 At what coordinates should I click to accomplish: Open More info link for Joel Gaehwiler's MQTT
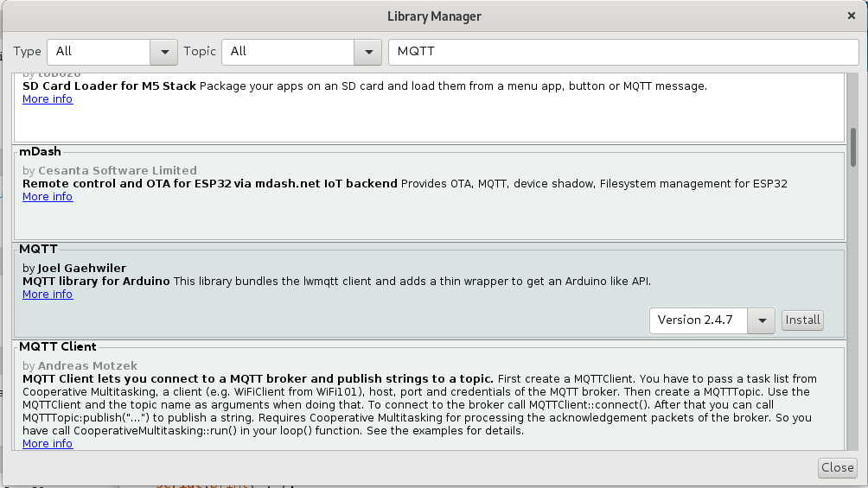[48, 295]
